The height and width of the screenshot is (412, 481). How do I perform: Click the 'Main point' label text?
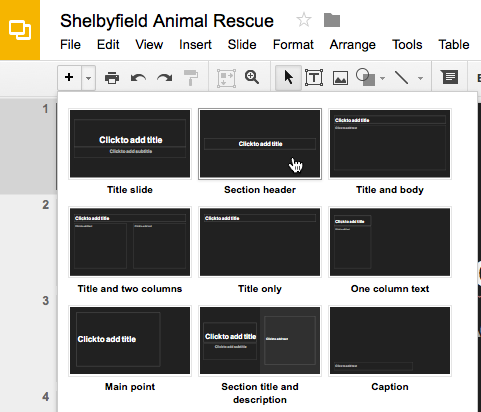click(x=130, y=387)
